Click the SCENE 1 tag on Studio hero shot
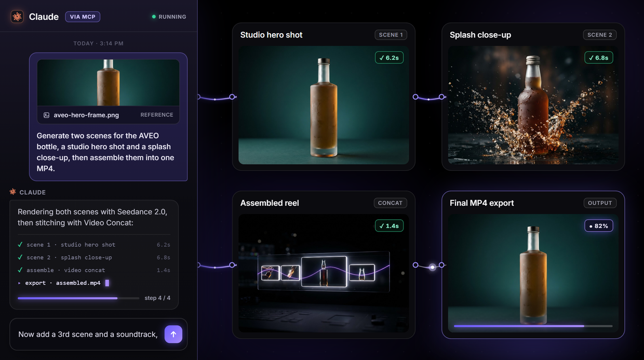Screen dimensions: 644x360 pos(391,35)
